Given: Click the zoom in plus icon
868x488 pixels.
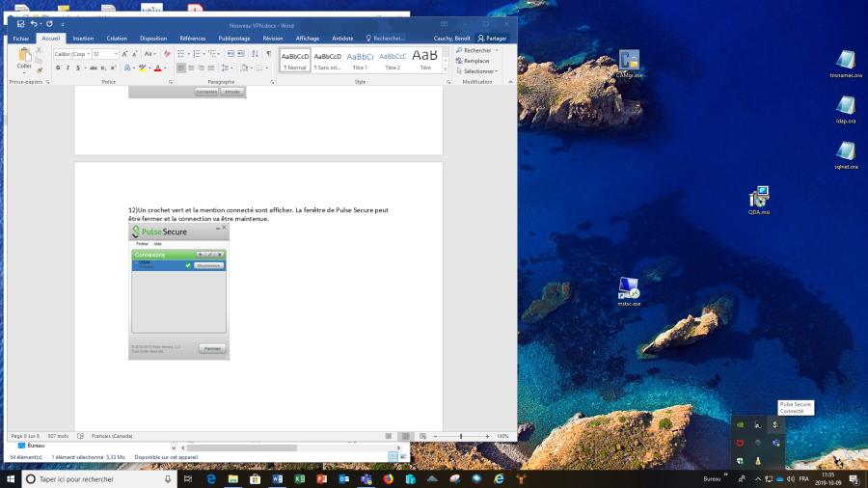Looking at the screenshot, I should 487,436.
